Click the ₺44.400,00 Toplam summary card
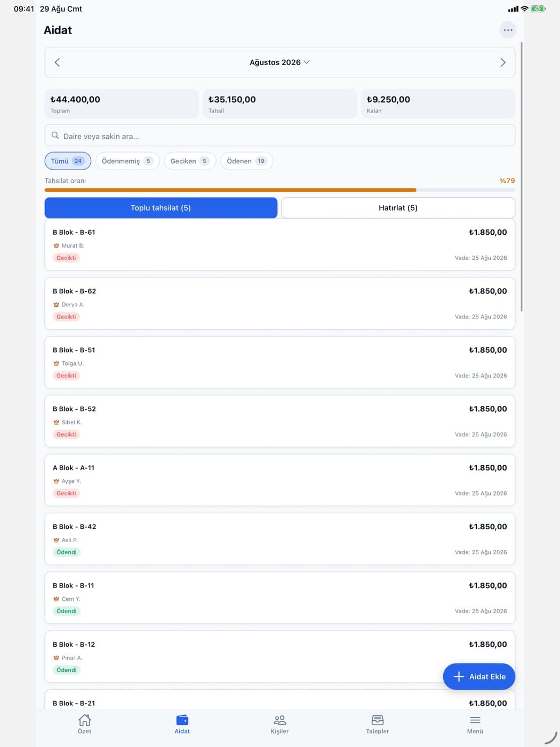This screenshot has width=560, height=747. 122,104
